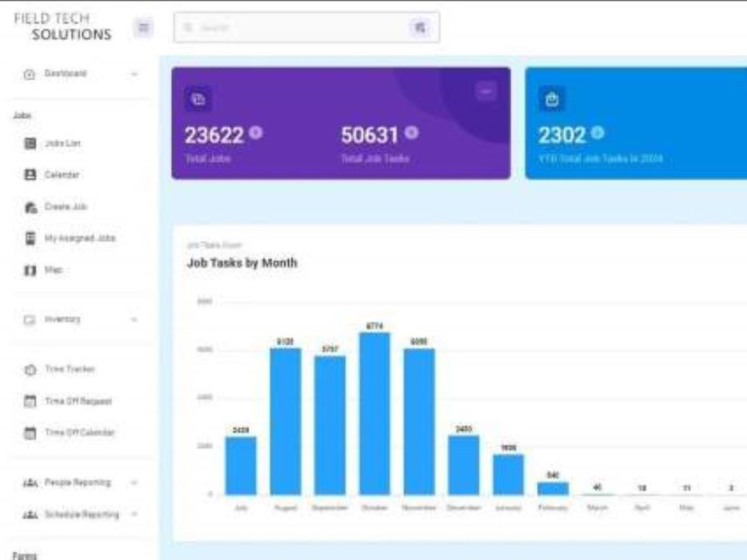The height and width of the screenshot is (560, 747).
Task: Click info icon beside 2302
Action: coord(598,132)
